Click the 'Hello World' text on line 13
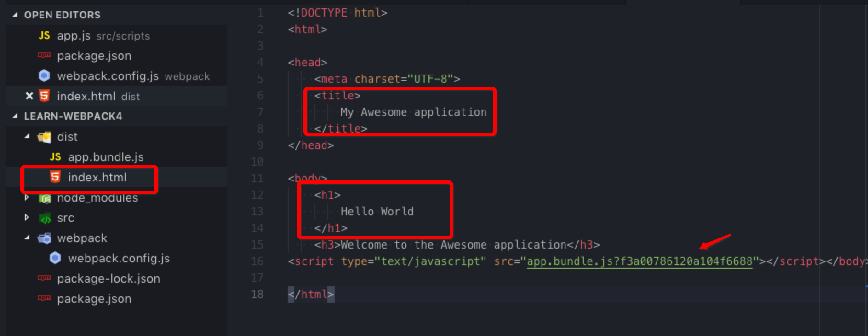This screenshot has height=336, width=868. (377, 211)
